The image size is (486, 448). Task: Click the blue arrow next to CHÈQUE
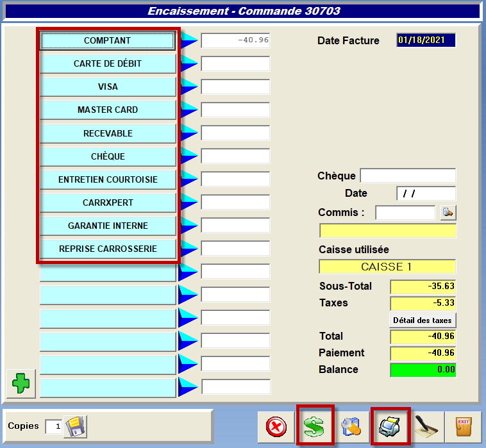[x=189, y=156]
